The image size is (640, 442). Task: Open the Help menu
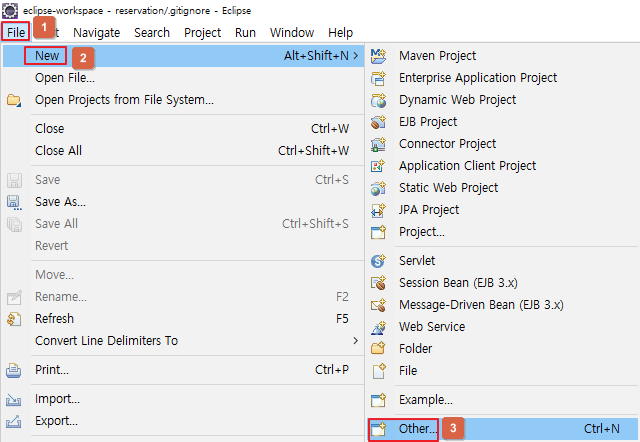pyautogui.click(x=340, y=32)
